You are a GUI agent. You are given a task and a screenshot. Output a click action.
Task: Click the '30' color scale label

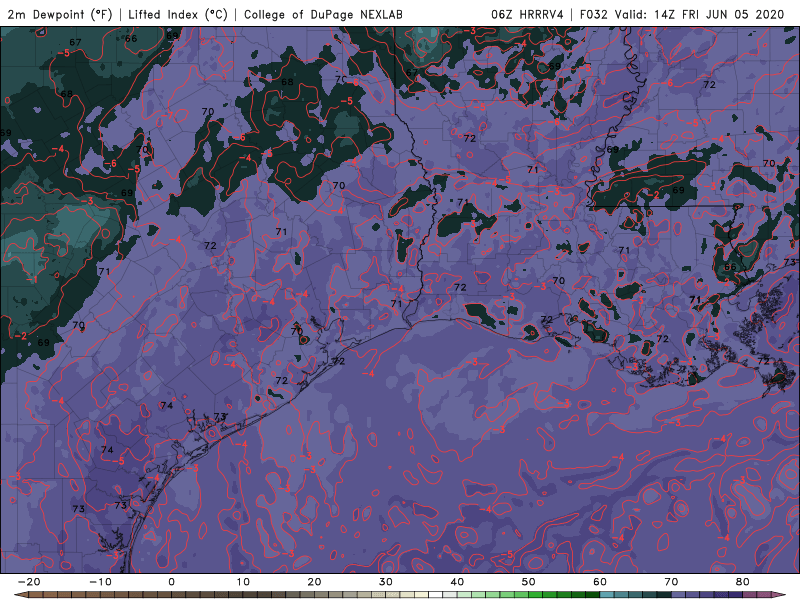[386, 582]
